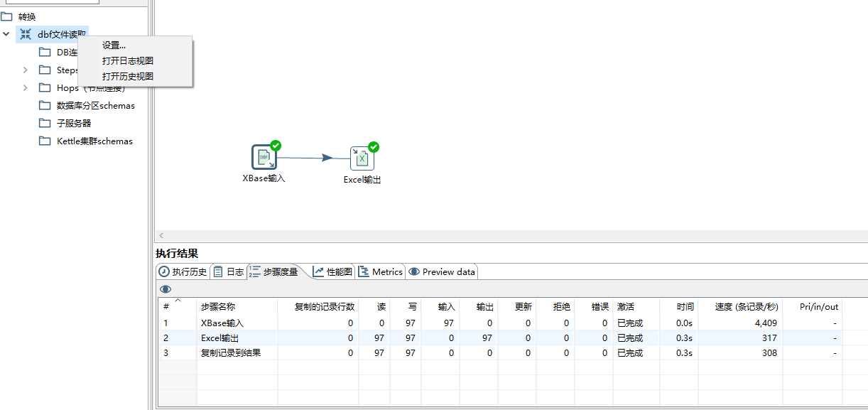This screenshot has width=868, height=410.
Task: Click the 时间 column header
Action: tap(678, 307)
